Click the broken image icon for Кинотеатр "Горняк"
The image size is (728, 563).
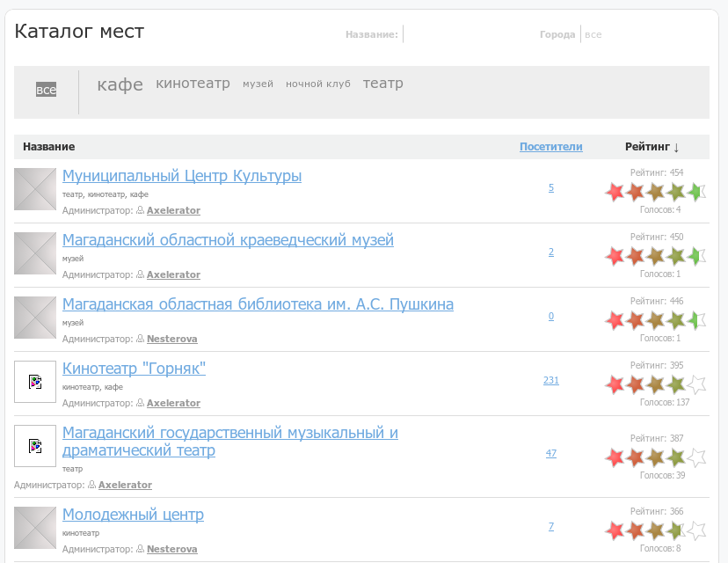point(35,382)
